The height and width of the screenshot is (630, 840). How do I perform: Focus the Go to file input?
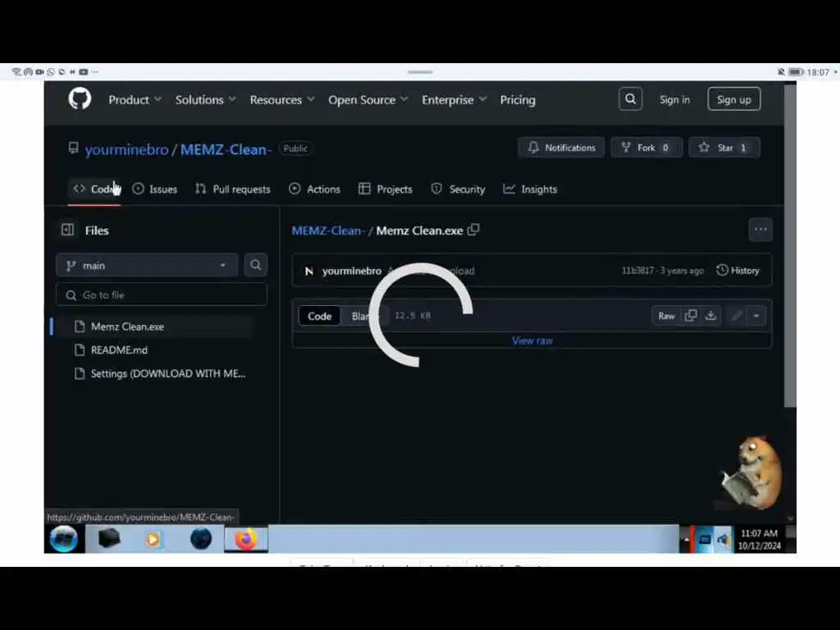click(x=162, y=294)
